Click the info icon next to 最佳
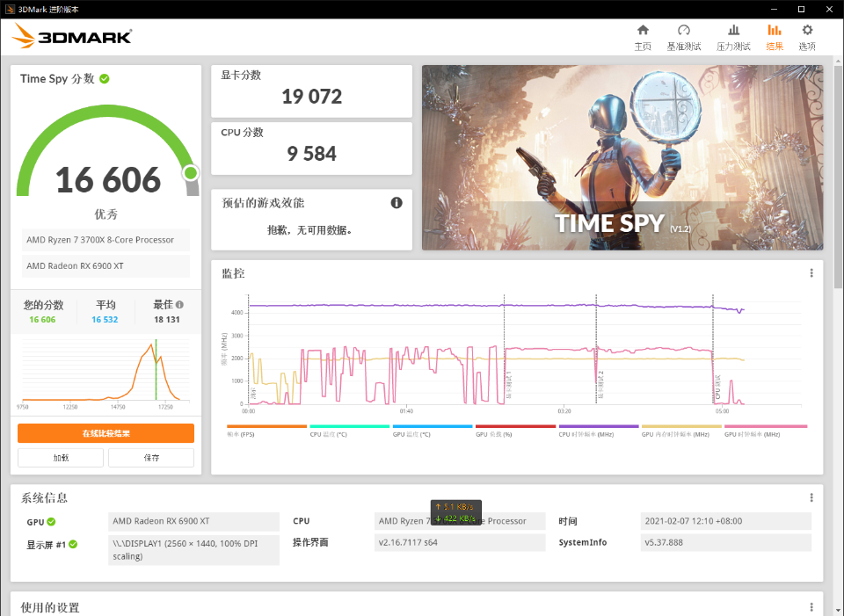The width and height of the screenshot is (844, 616). coord(179,305)
